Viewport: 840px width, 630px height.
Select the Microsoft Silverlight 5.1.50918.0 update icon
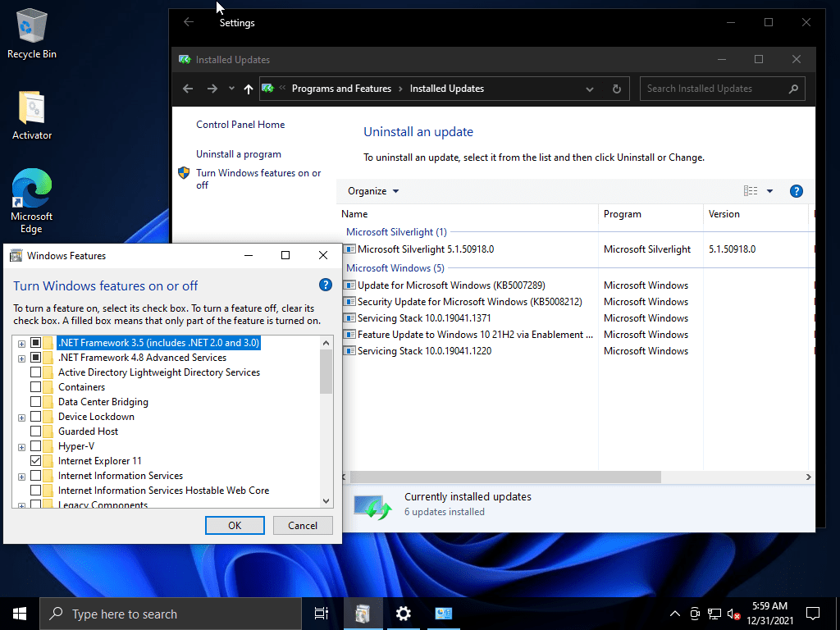pos(349,249)
